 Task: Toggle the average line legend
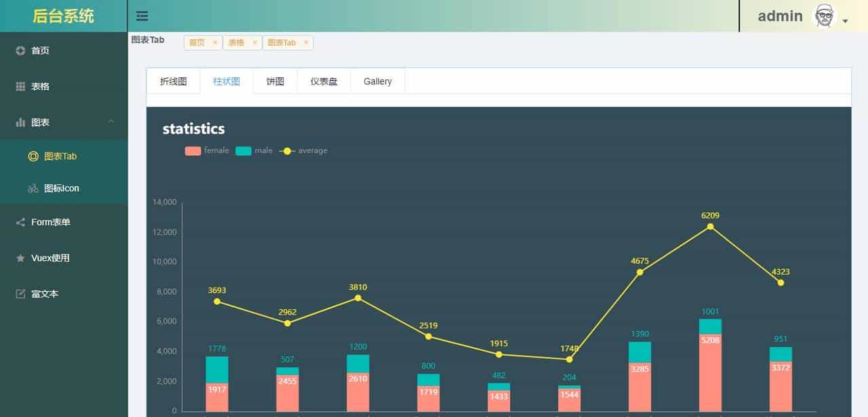point(287,151)
